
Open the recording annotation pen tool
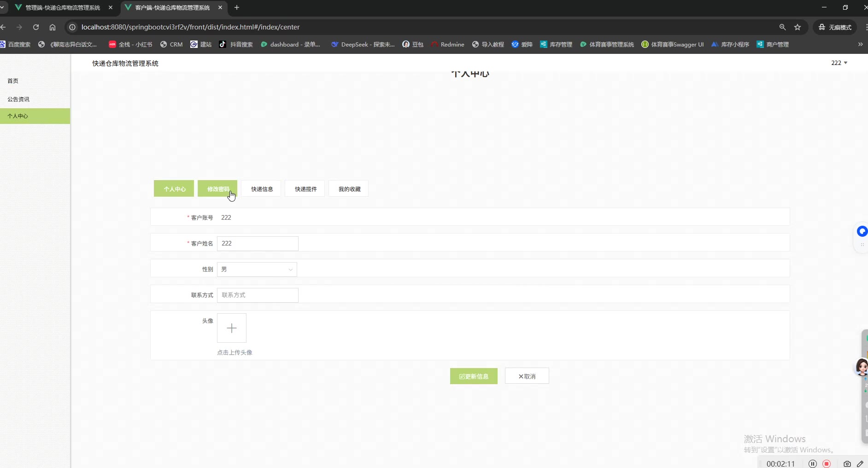click(x=860, y=464)
